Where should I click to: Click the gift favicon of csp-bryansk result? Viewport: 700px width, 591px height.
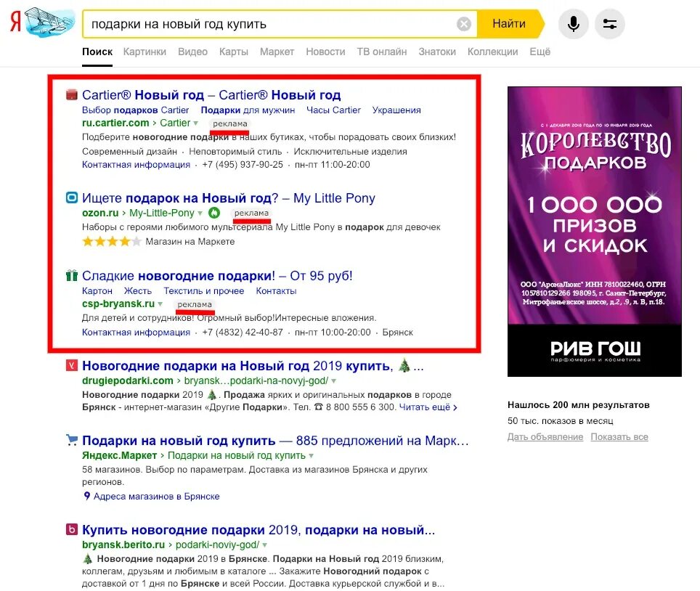coord(71,275)
